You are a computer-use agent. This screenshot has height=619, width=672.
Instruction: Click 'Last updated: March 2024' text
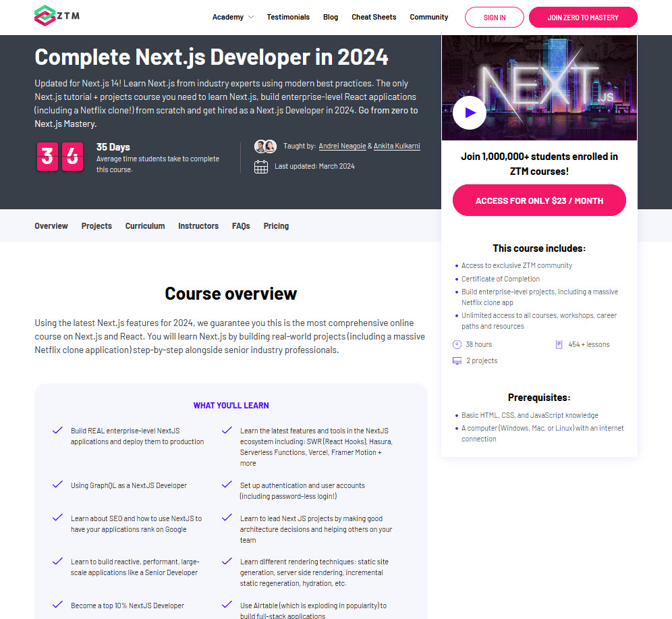click(314, 166)
